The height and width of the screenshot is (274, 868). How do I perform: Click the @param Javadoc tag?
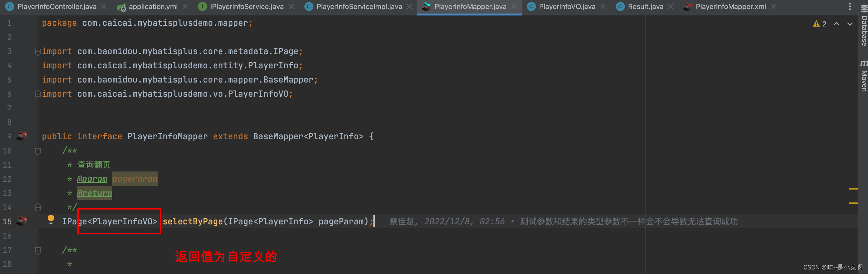92,179
